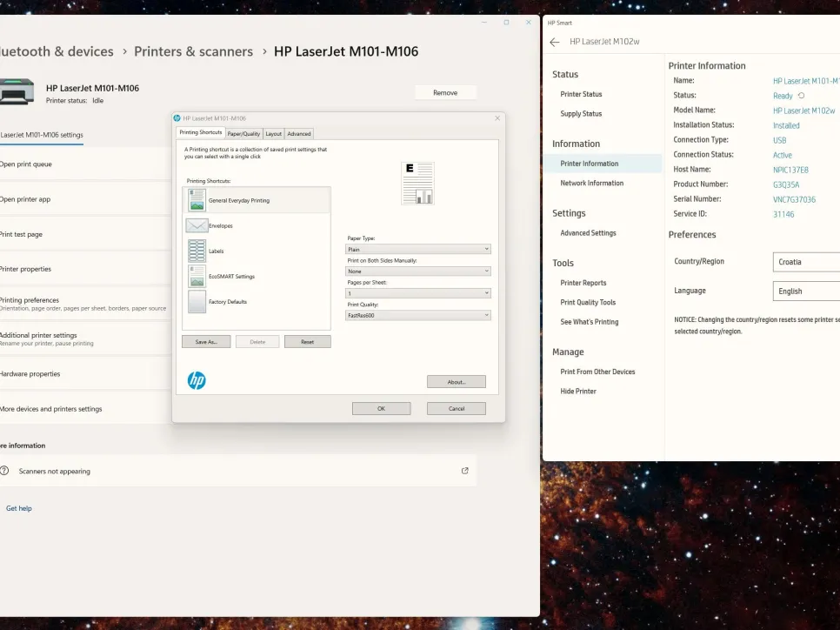Screen dimensions: 840x630
Task: Select the Envelopes shortcut icon
Action: pos(197,225)
